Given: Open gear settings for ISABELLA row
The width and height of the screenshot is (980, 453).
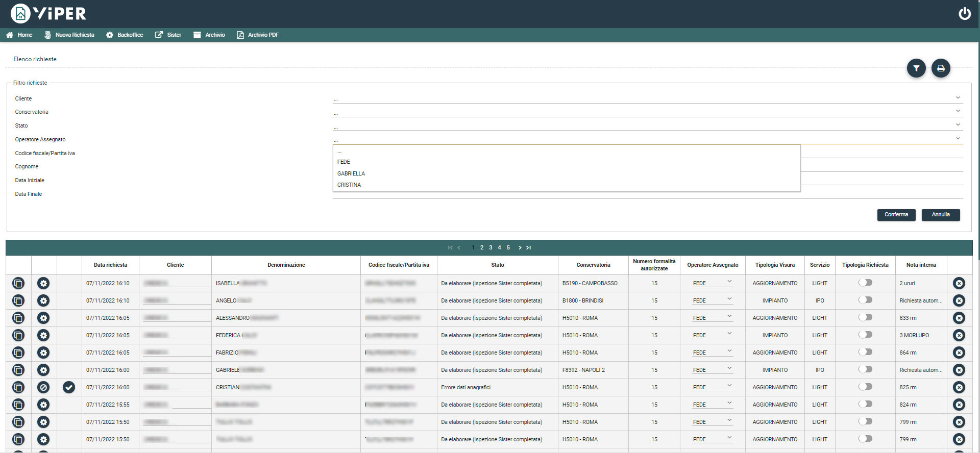Looking at the screenshot, I should click(x=43, y=283).
